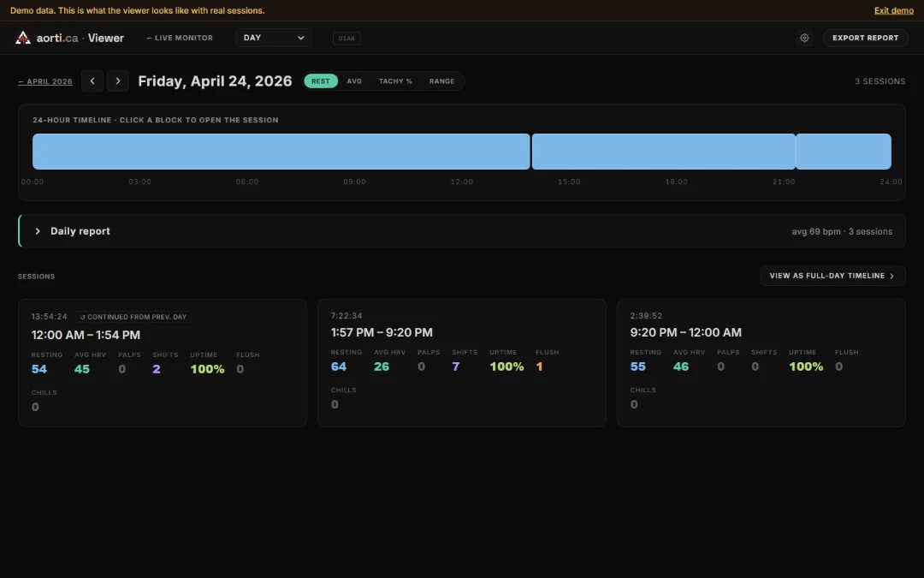View sessions as full-day timeline
Screen dimensions: 924x578
832,276
